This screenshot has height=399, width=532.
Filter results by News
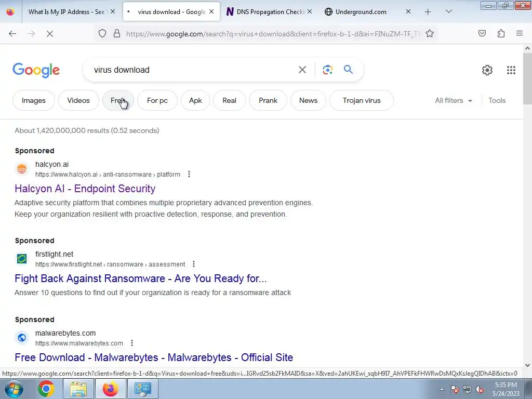coord(308,100)
